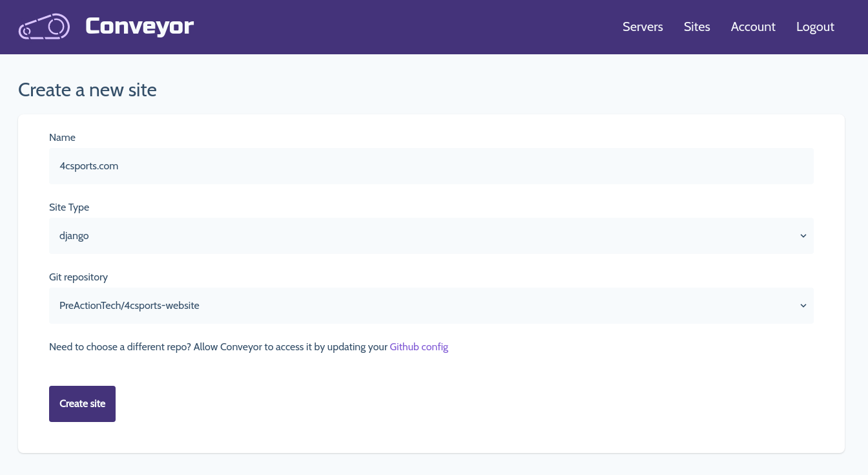Click the Site Type label

[x=69, y=207]
